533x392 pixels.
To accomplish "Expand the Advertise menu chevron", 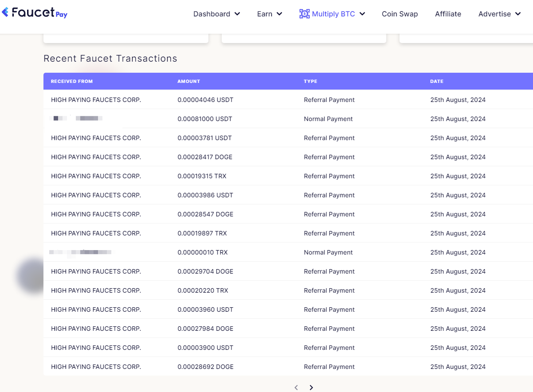I will 518,14.
